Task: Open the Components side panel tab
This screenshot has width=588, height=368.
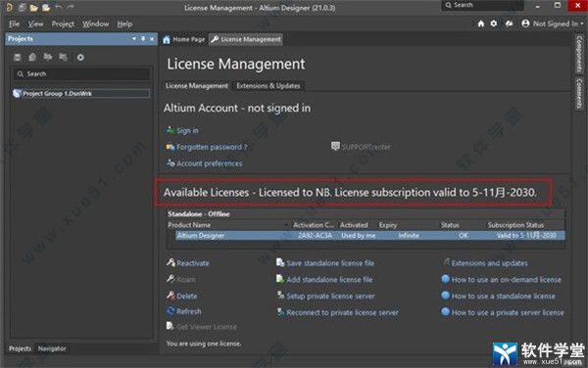Action: (579, 55)
